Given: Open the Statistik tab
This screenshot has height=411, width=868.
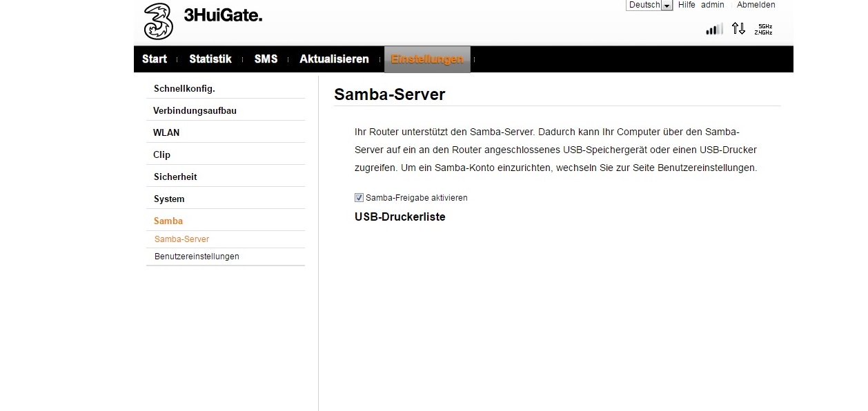Looking at the screenshot, I should click(210, 59).
